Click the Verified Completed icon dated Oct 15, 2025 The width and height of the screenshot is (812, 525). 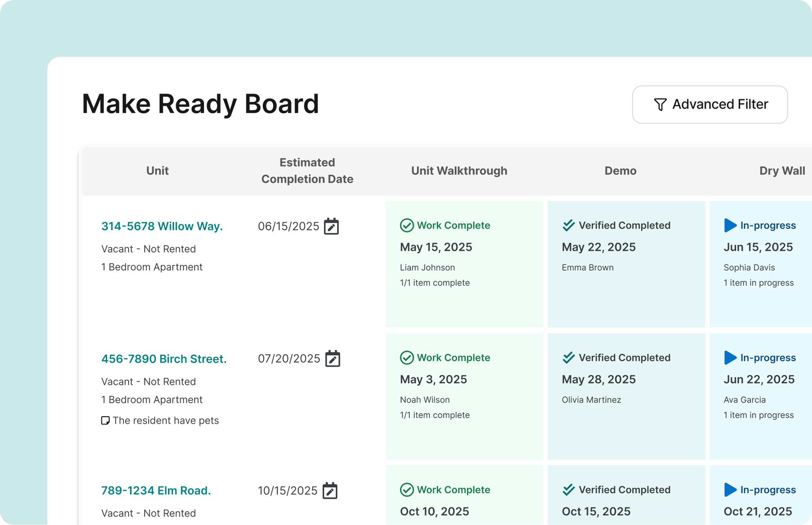click(568, 490)
